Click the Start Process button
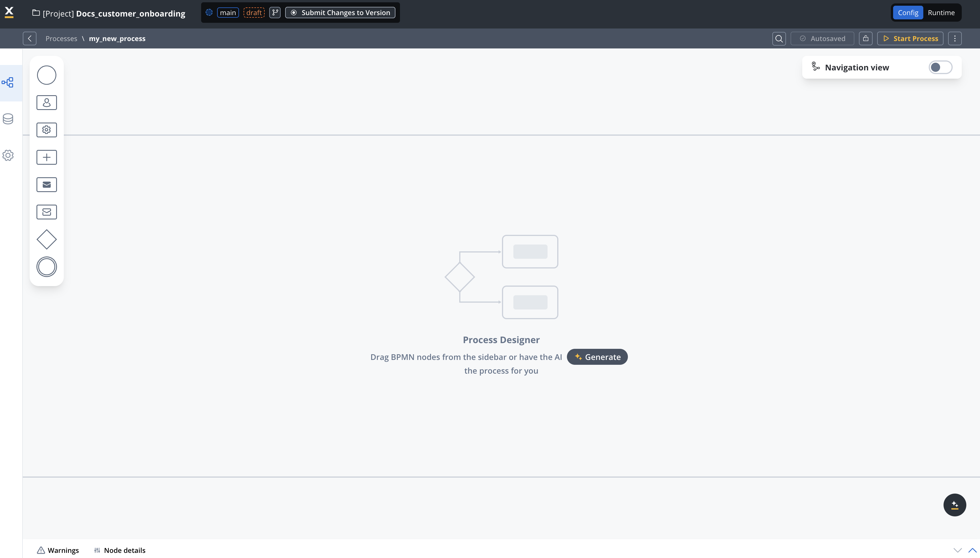The image size is (980, 558). [x=910, y=39]
